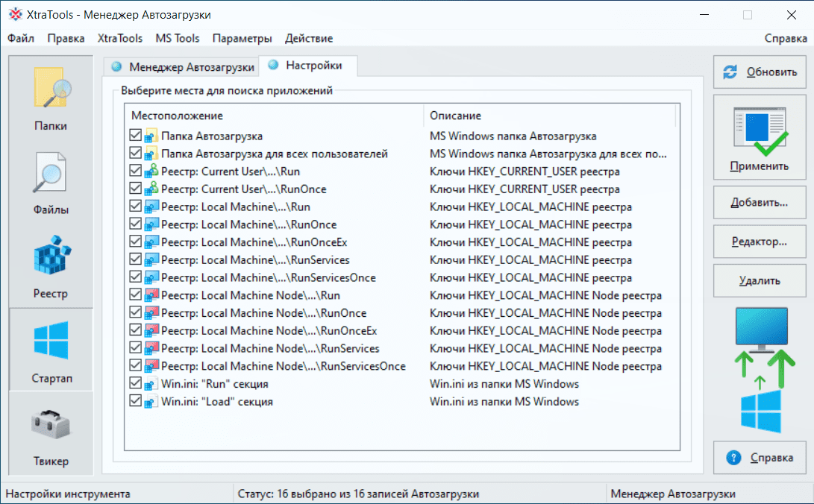
Task: Toggle checkbox for Local Machine\...\RunServices
Action: coord(135,259)
